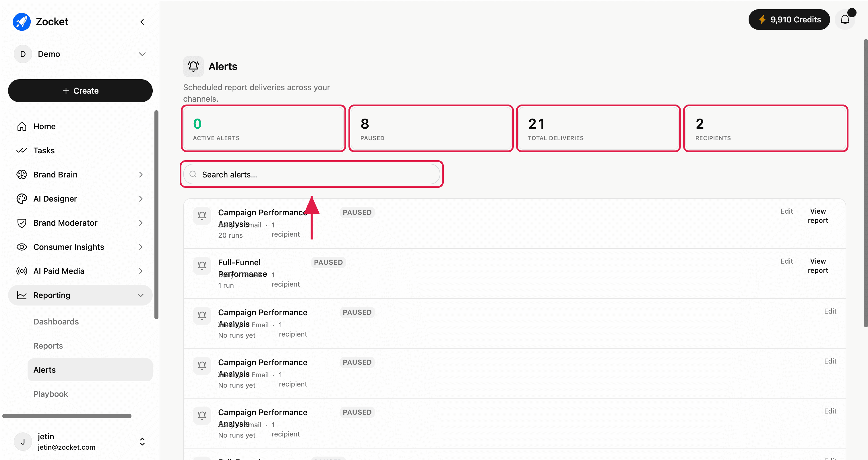
Task: Edit the Full-Funnel Performance alert
Action: 787,261
